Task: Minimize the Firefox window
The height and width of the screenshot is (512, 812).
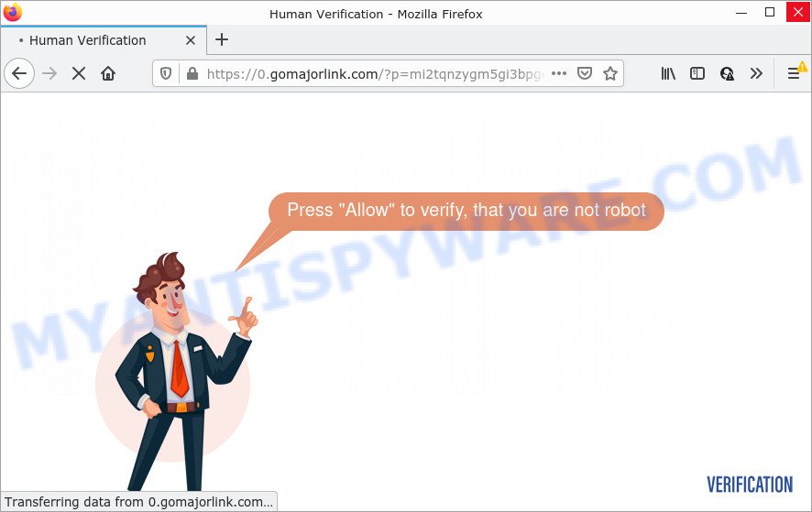Action: (x=741, y=12)
